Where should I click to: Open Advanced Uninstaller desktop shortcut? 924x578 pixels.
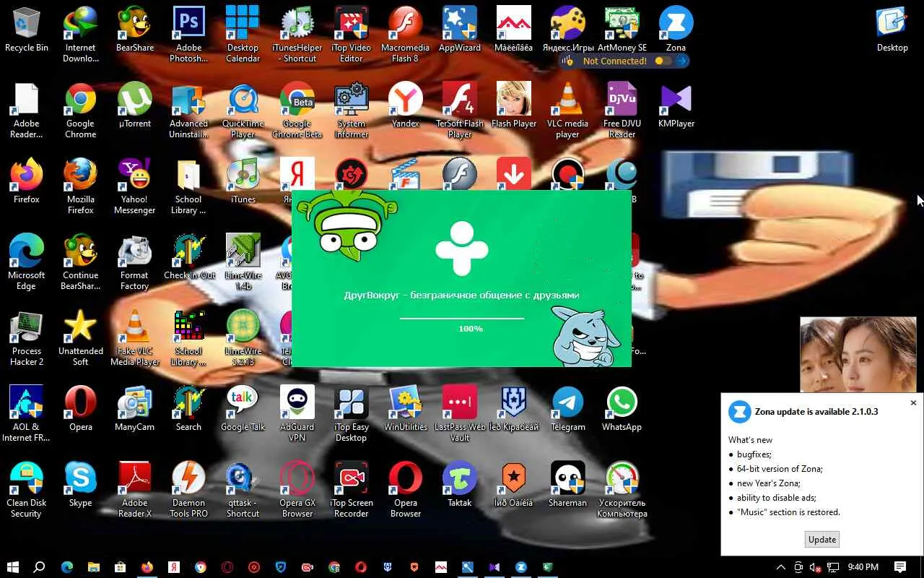188,111
